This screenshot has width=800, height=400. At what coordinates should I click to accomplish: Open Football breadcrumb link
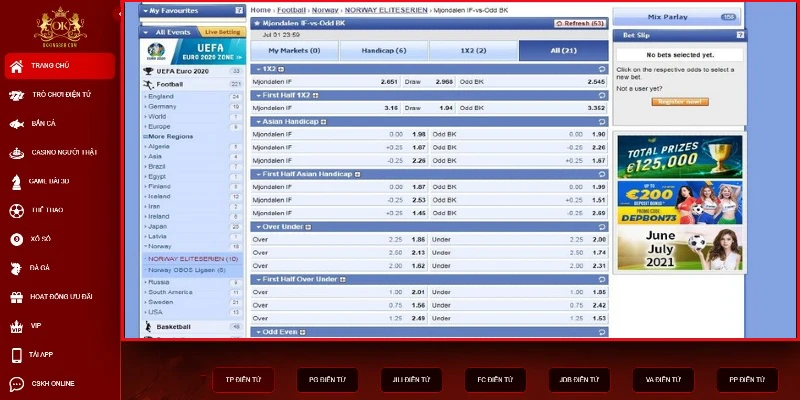291,10
